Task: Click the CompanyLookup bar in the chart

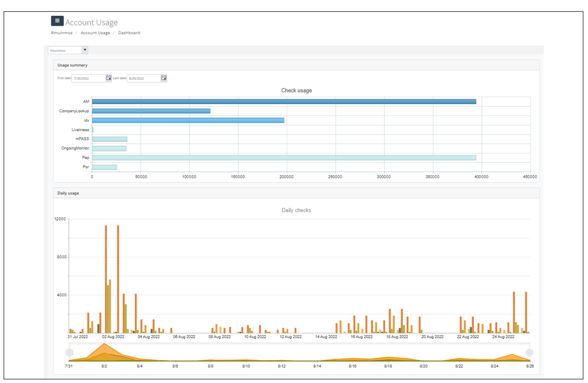Action: coord(151,111)
